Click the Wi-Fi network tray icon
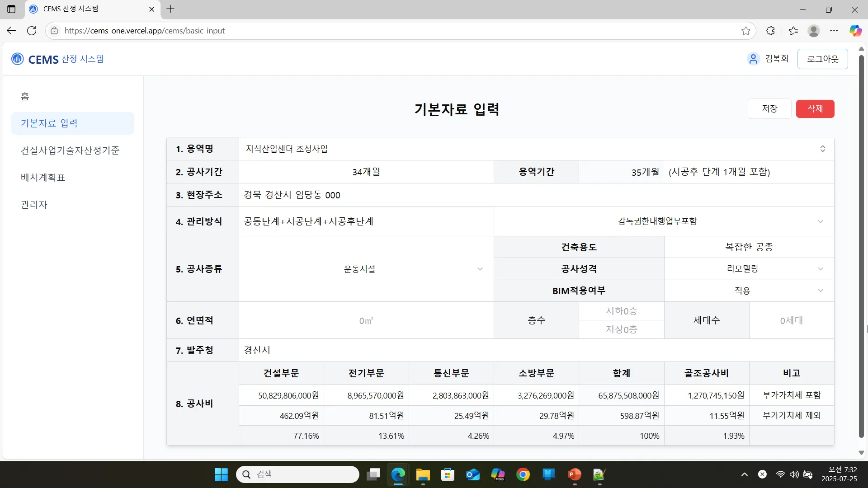The width and height of the screenshot is (868, 488). (780, 474)
